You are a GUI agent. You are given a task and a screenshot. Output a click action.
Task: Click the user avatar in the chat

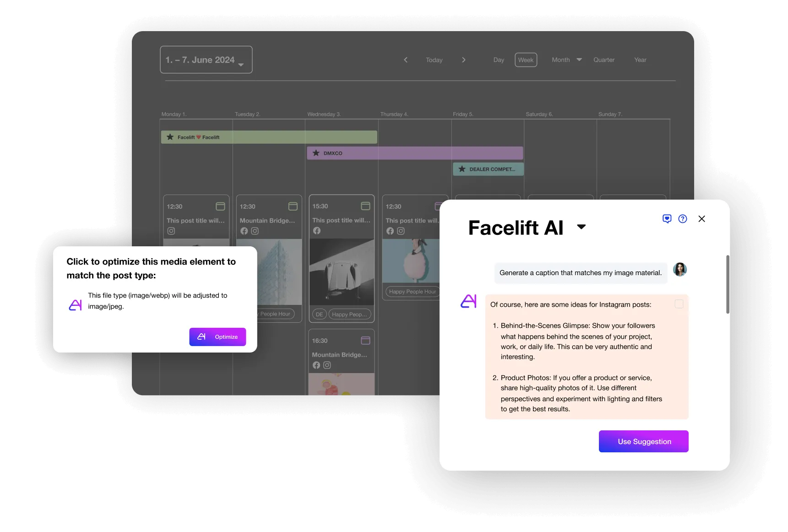point(680,269)
